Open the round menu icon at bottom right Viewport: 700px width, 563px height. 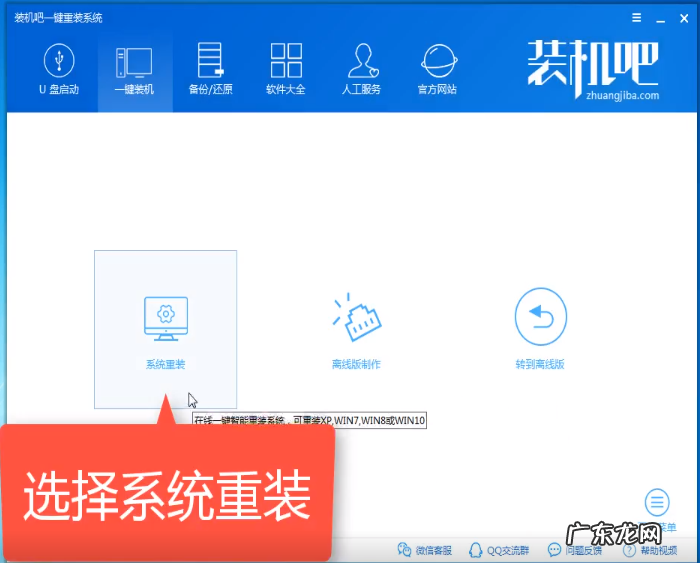[657, 502]
